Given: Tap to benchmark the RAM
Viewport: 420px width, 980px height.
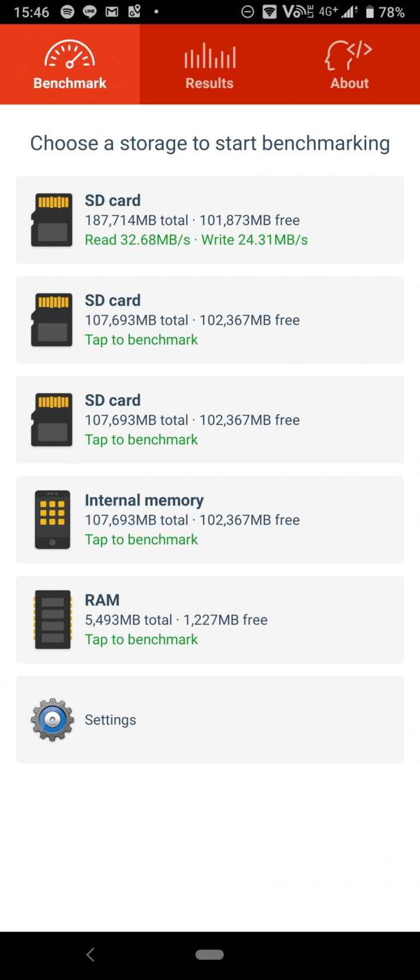Looking at the screenshot, I should [141, 640].
